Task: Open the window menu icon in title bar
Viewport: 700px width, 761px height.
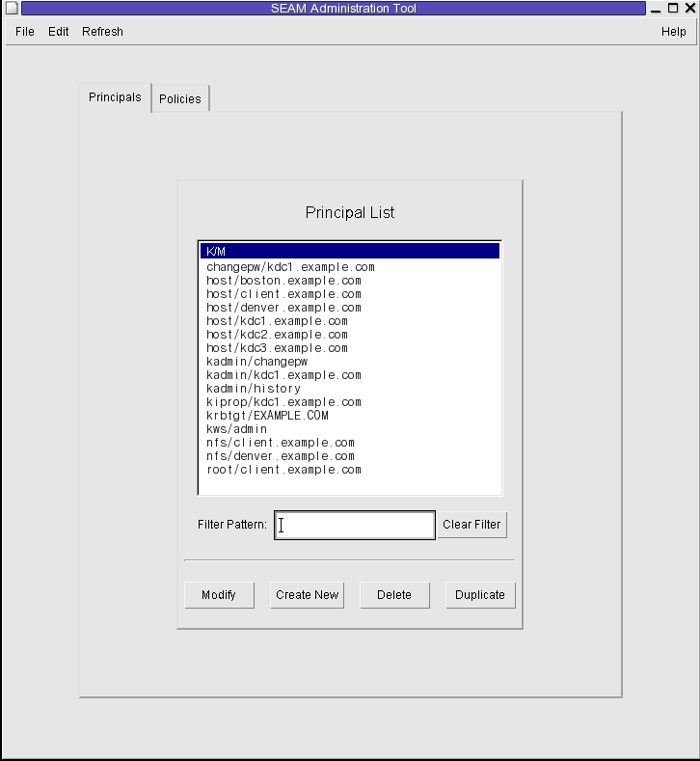Action: (x=13, y=8)
